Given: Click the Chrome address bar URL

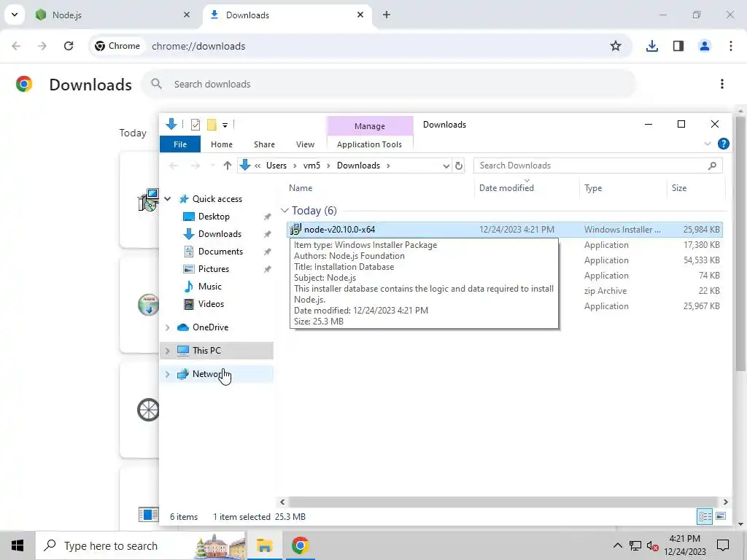Looking at the screenshot, I should (198, 46).
